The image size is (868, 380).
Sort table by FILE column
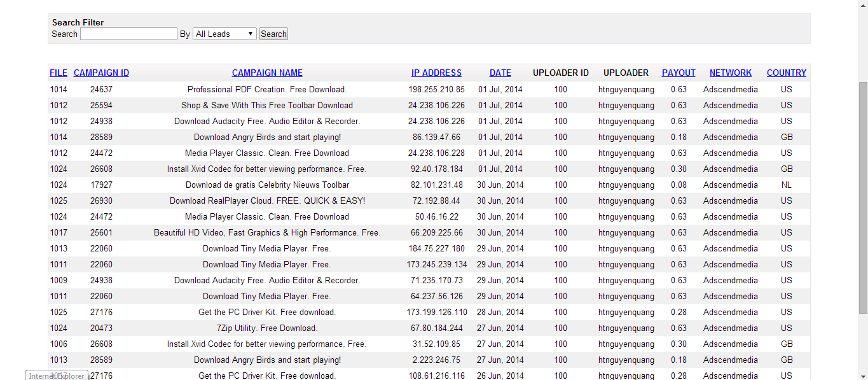click(x=59, y=73)
